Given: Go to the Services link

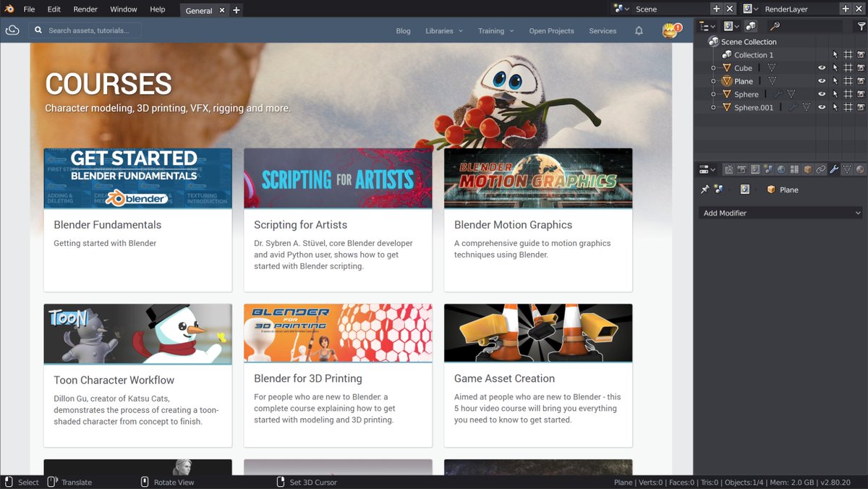Looking at the screenshot, I should 603,31.
